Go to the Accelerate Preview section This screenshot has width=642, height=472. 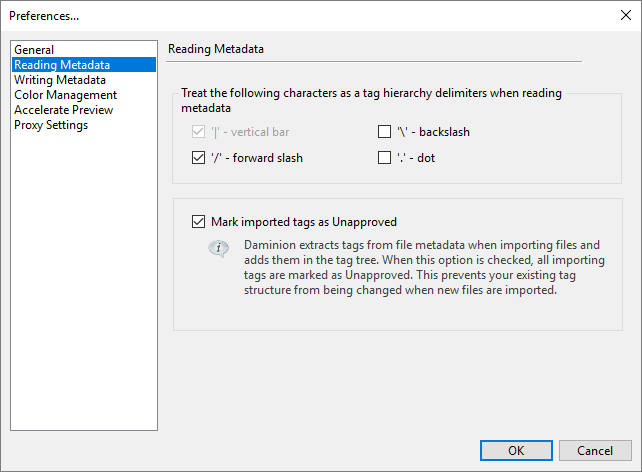pyautogui.click(x=63, y=110)
